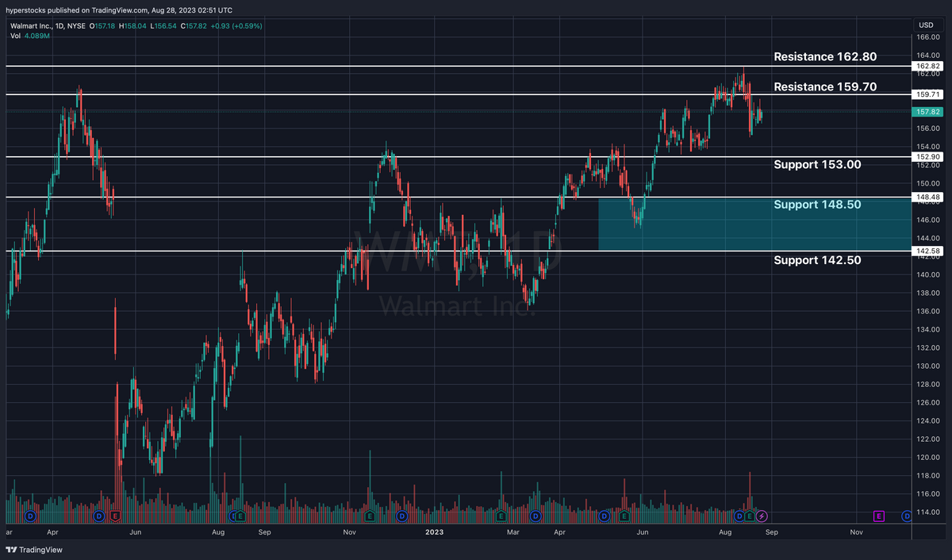The image size is (952, 560).
Task: Click the 130.00 price axis label
Action: tap(928, 366)
